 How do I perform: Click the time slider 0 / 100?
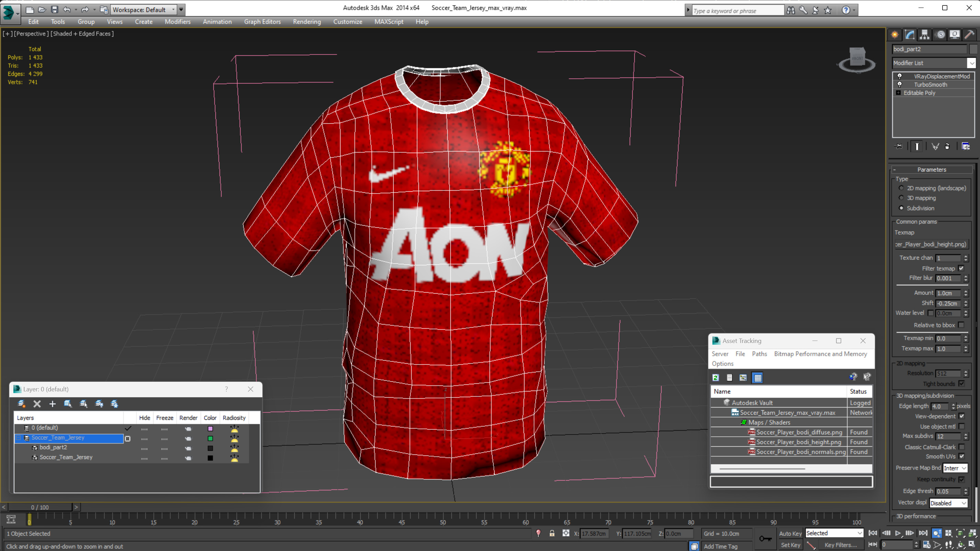point(40,507)
